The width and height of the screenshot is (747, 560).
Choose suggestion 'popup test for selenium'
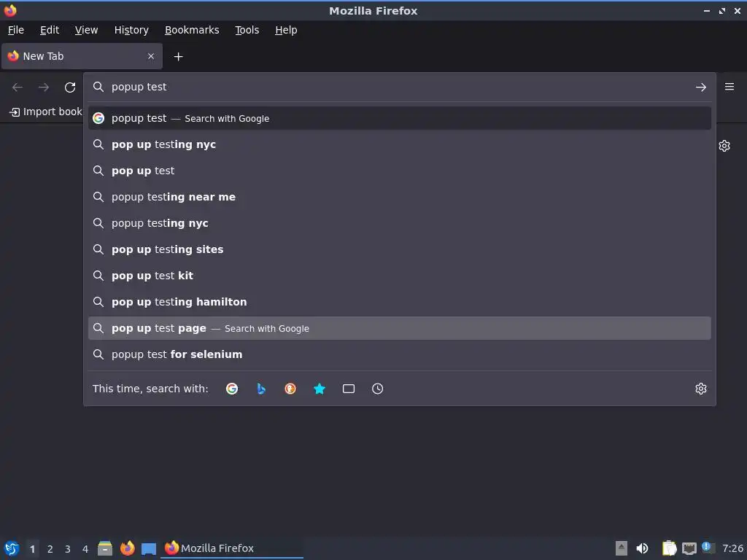click(400, 354)
